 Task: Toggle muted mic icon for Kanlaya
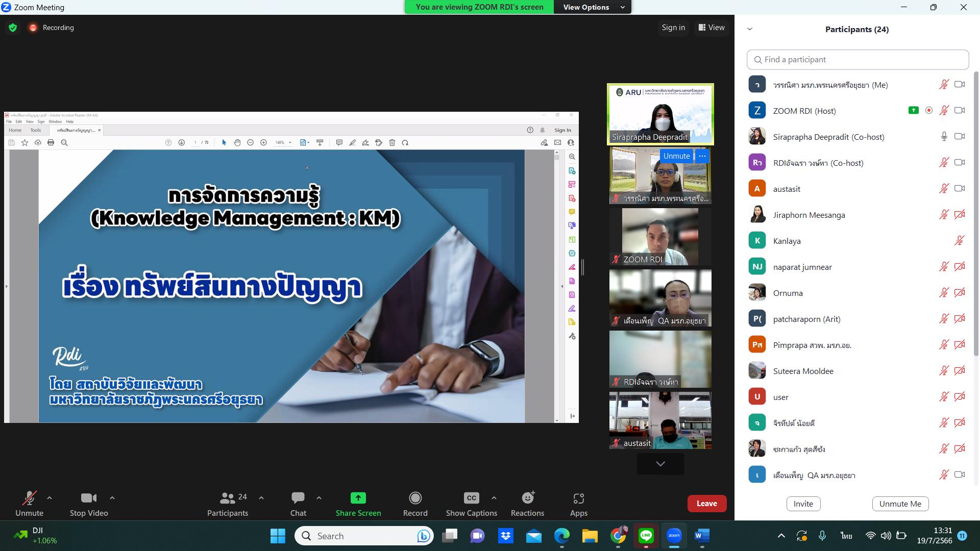tap(960, 241)
